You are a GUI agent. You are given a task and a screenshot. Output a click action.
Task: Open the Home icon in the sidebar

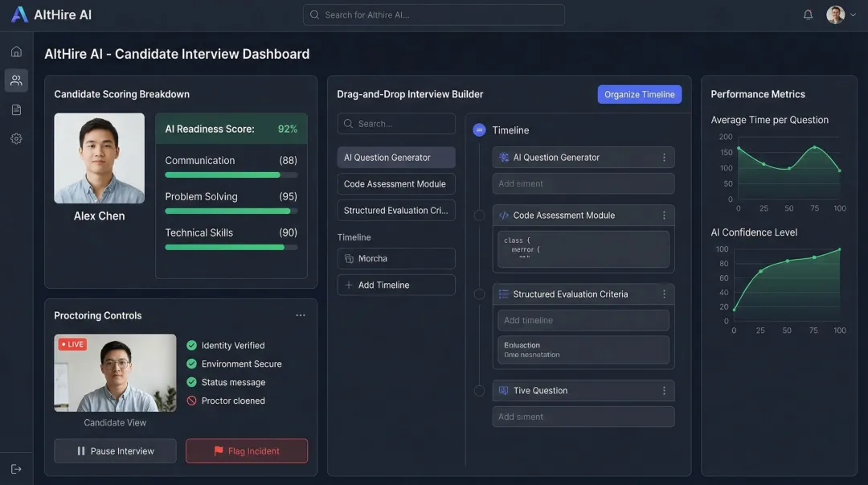[16, 50]
